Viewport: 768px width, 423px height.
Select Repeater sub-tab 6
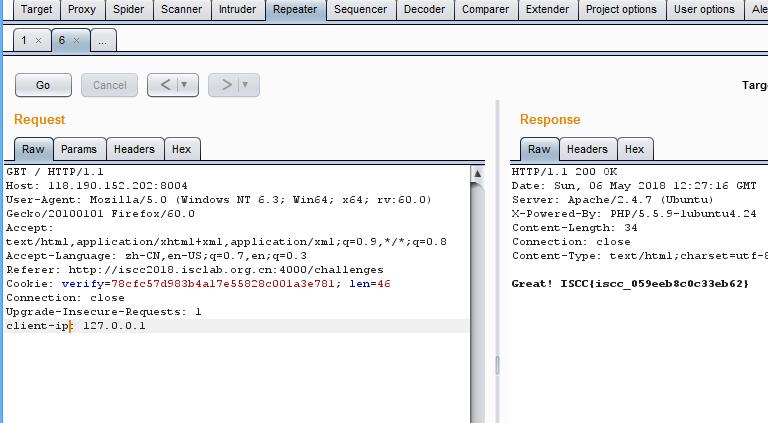click(x=62, y=40)
